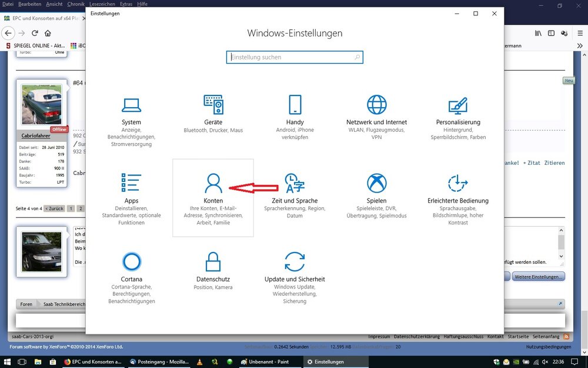Jump to top with the Seitenanfang link
The width and height of the screenshot is (588, 368).
coord(546,336)
